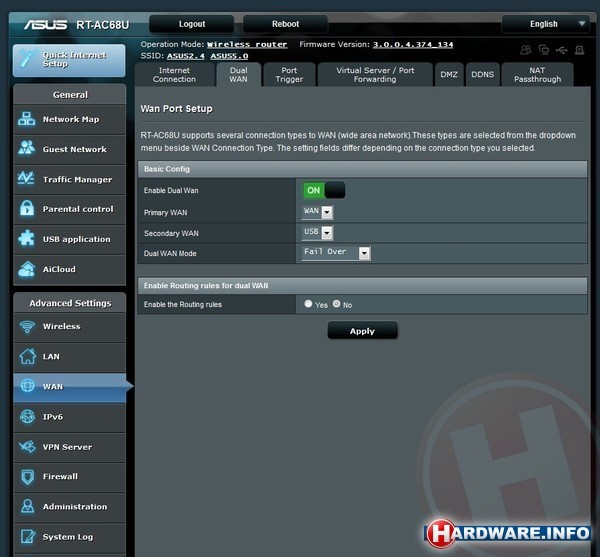Click the LAN home icon

click(x=28, y=356)
